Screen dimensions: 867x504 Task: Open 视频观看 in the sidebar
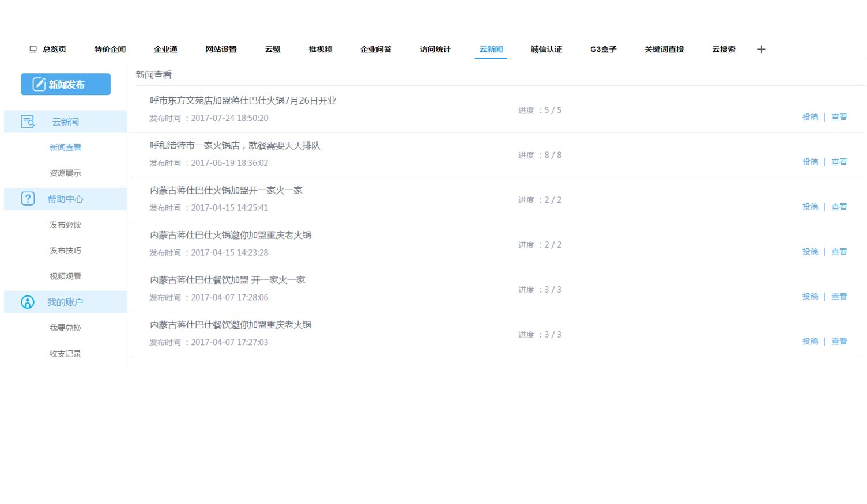(x=65, y=276)
